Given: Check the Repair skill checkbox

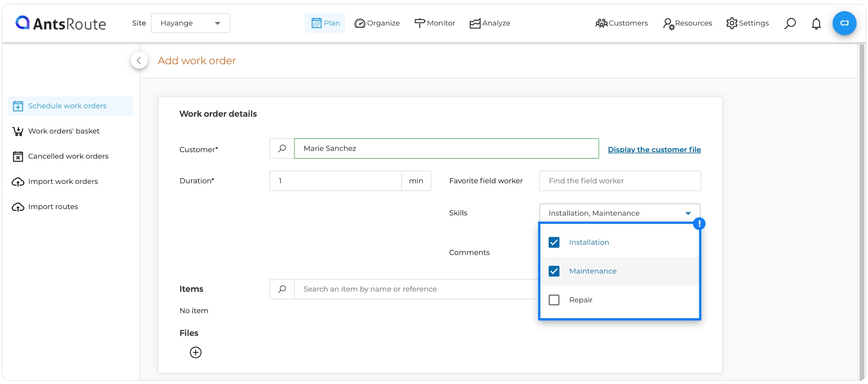Looking at the screenshot, I should pos(554,300).
